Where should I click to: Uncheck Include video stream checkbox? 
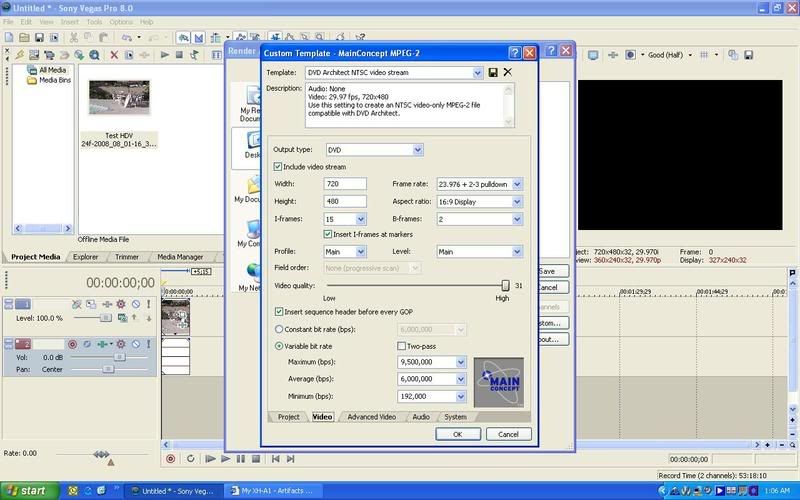coord(278,166)
